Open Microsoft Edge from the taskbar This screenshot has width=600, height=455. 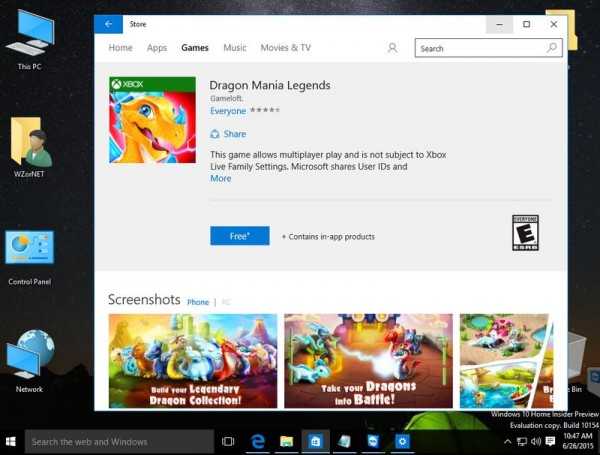click(256, 441)
